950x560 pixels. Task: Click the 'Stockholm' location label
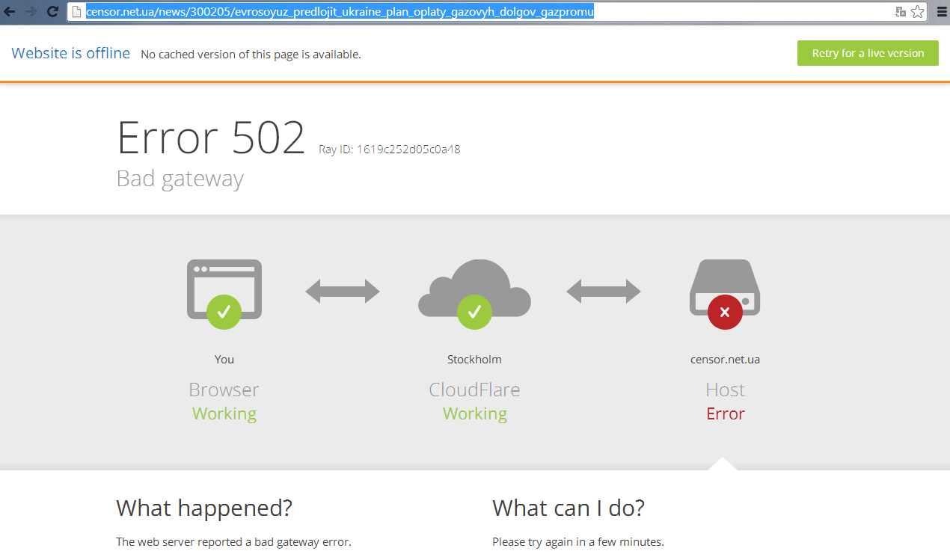tap(474, 359)
